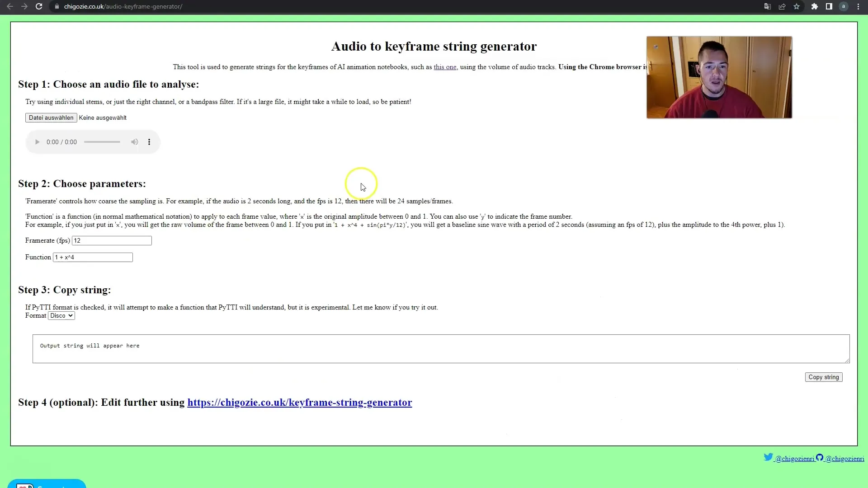
Task: Select Disco option in Format dropdown
Action: (61, 315)
